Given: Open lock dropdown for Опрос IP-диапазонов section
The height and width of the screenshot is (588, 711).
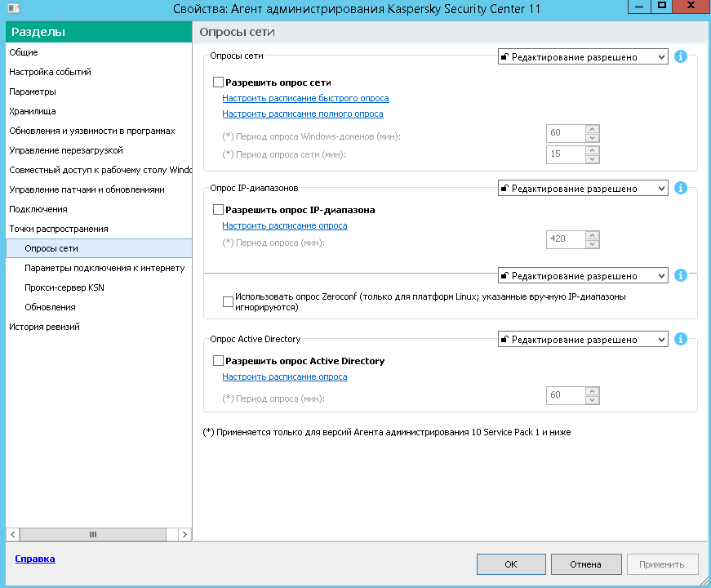Looking at the screenshot, I should coord(583,189).
